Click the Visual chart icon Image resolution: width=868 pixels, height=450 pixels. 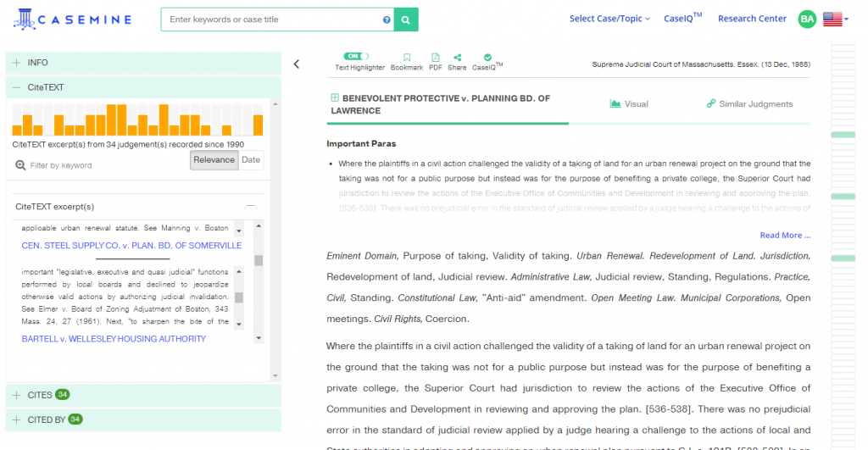point(615,103)
